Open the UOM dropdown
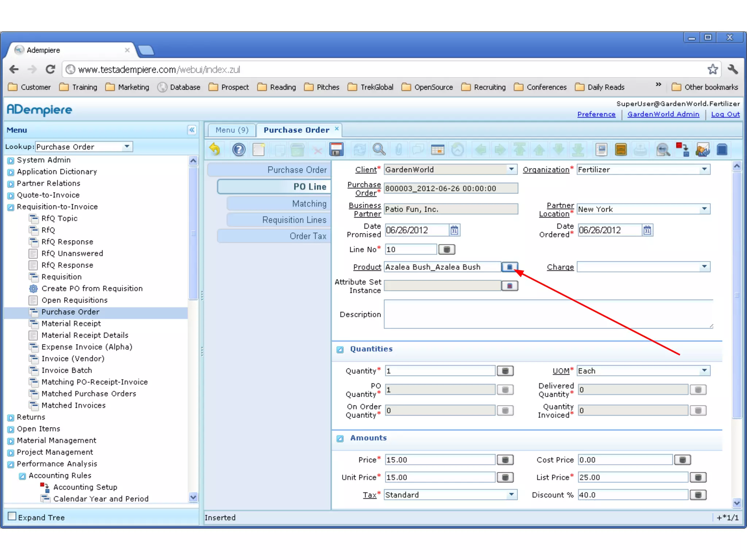 pos(704,371)
